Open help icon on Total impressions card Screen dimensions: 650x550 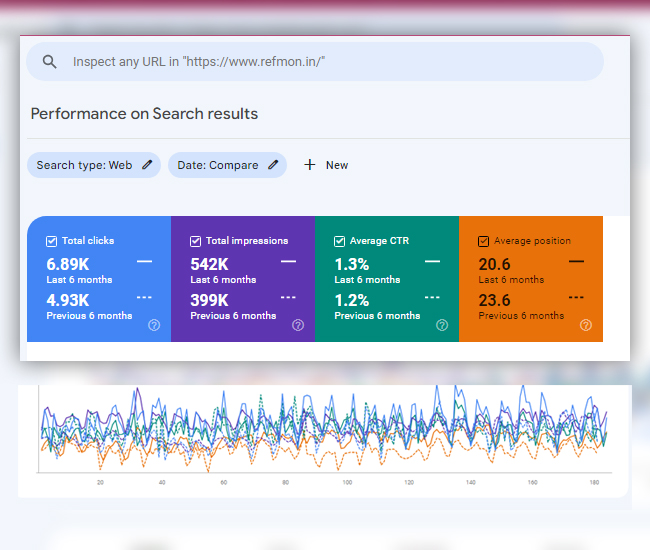[298, 325]
